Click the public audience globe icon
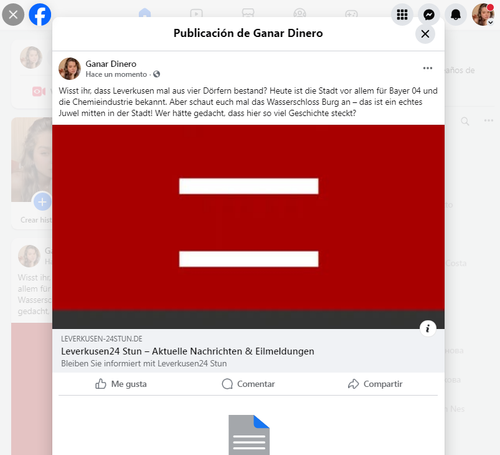 pos(157,74)
